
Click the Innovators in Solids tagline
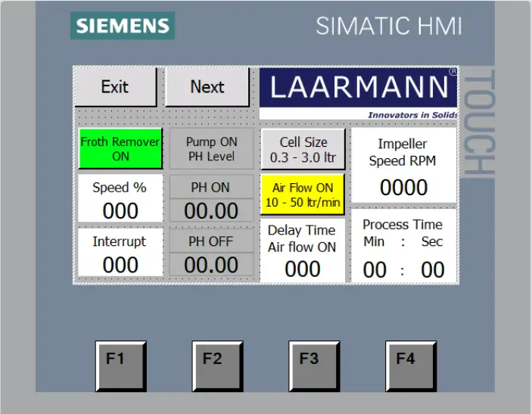pos(412,115)
